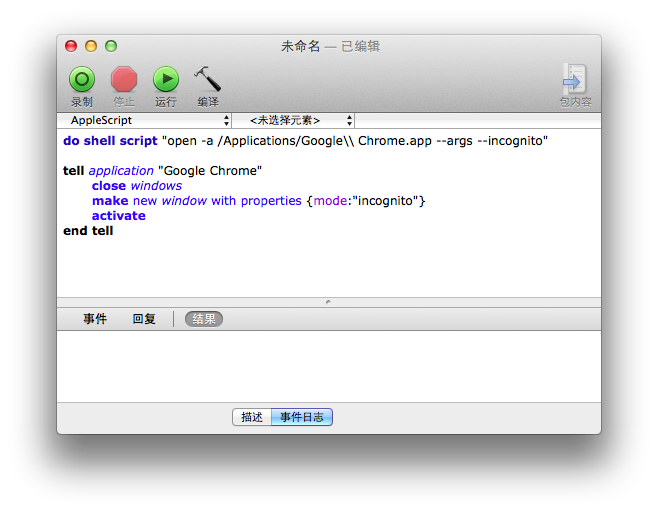The width and height of the screenshot is (658, 513).
Task: Click the 录制 (Record) toolbar icon
Action: [x=82, y=79]
